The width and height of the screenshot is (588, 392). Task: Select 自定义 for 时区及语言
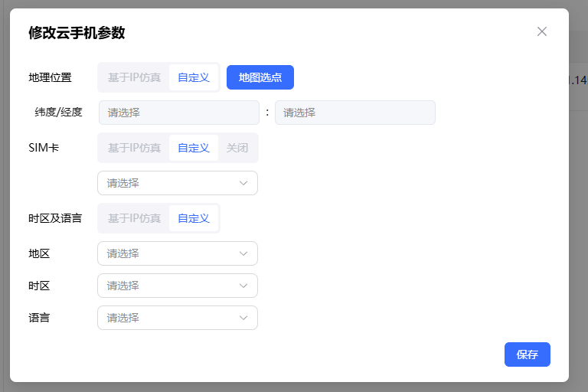click(194, 218)
